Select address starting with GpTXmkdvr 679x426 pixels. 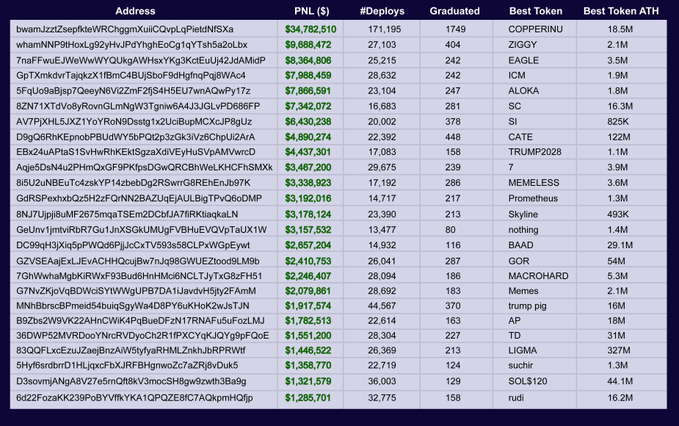click(x=131, y=75)
